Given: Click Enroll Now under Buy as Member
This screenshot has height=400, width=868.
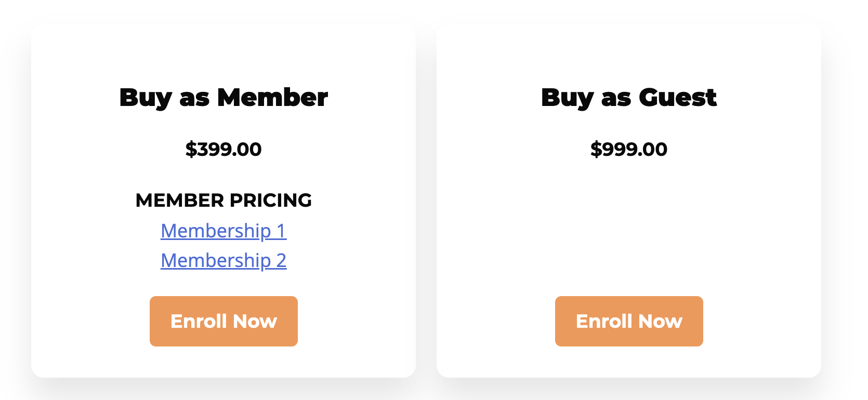Looking at the screenshot, I should click(223, 321).
